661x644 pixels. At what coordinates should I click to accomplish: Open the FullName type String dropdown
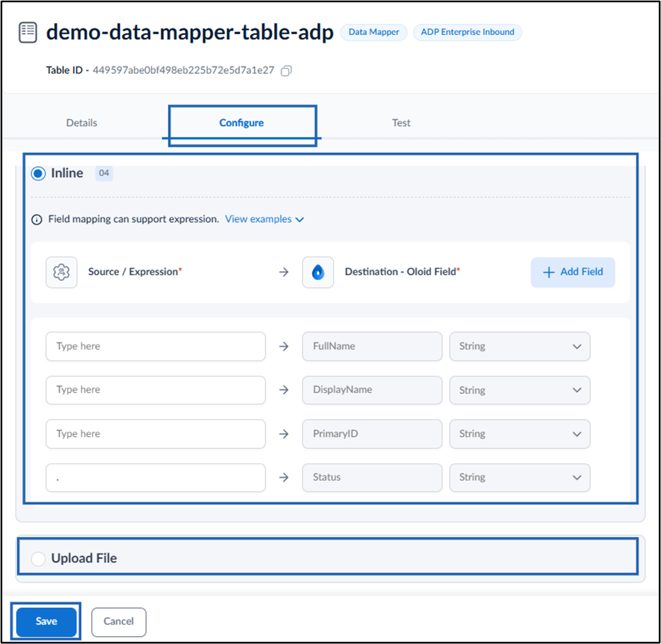(x=520, y=347)
